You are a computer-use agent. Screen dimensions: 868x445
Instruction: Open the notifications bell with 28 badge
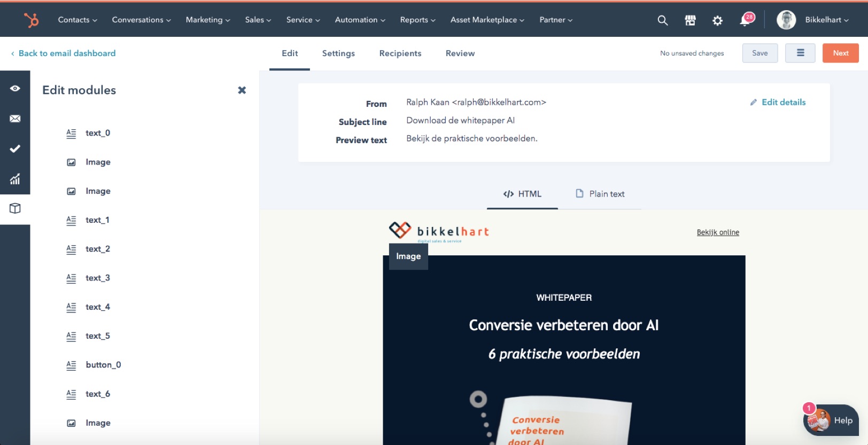[746, 19]
